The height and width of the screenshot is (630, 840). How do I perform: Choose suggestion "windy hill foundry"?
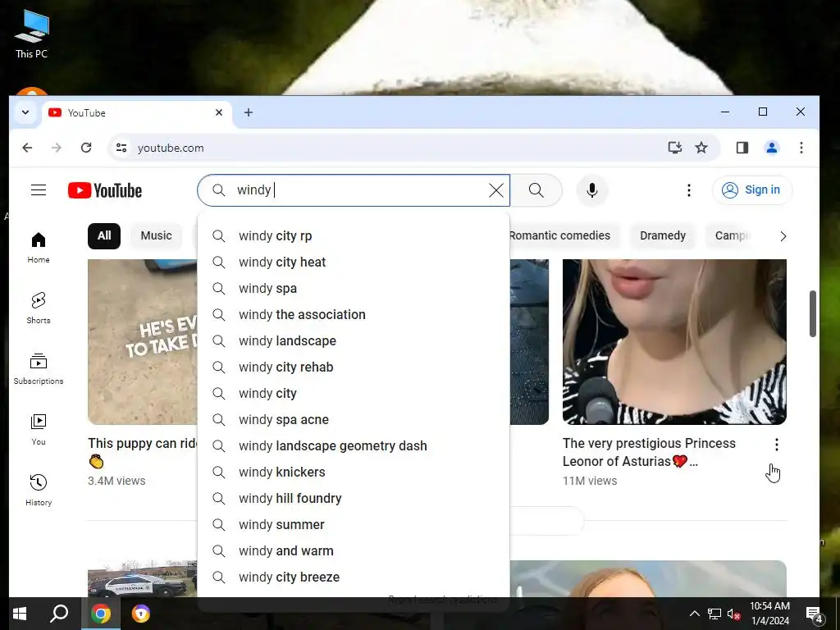[x=354, y=499]
